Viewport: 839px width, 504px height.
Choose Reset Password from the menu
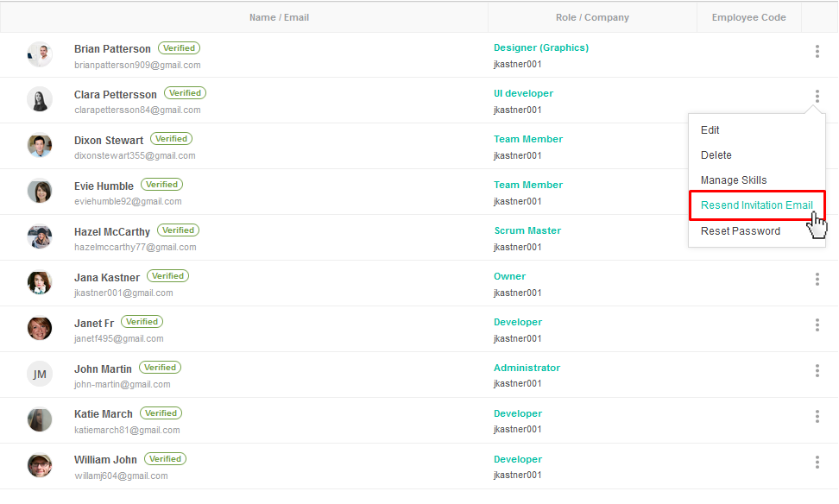pos(741,231)
